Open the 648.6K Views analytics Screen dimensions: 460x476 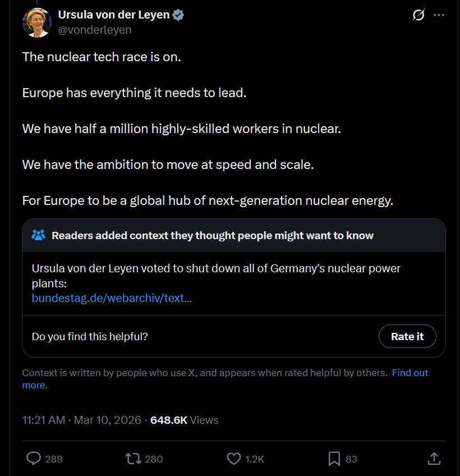click(184, 420)
